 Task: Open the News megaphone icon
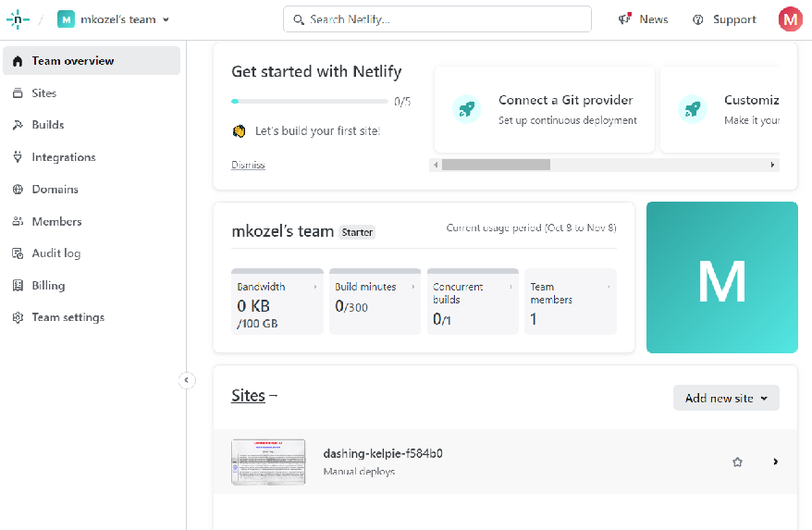coord(625,19)
